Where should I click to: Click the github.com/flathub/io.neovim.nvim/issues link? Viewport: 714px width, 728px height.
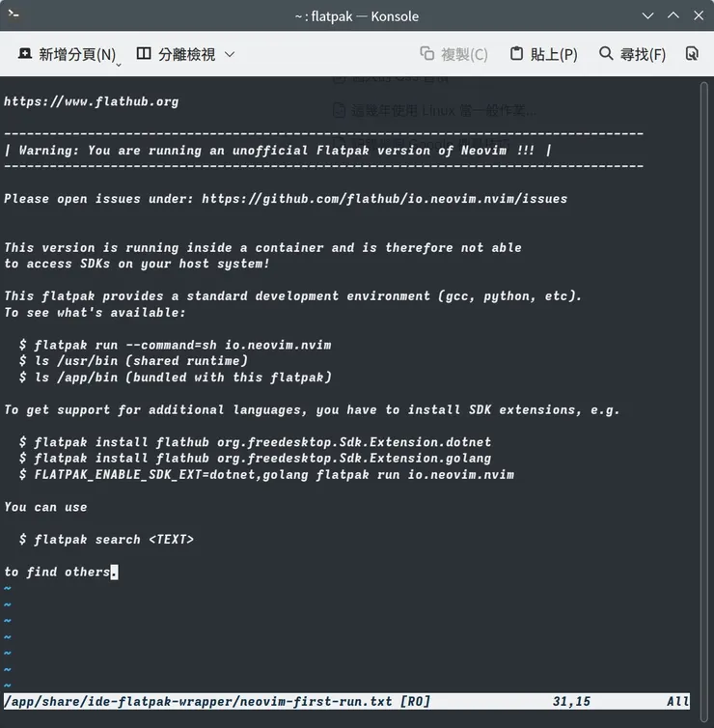[385, 199]
